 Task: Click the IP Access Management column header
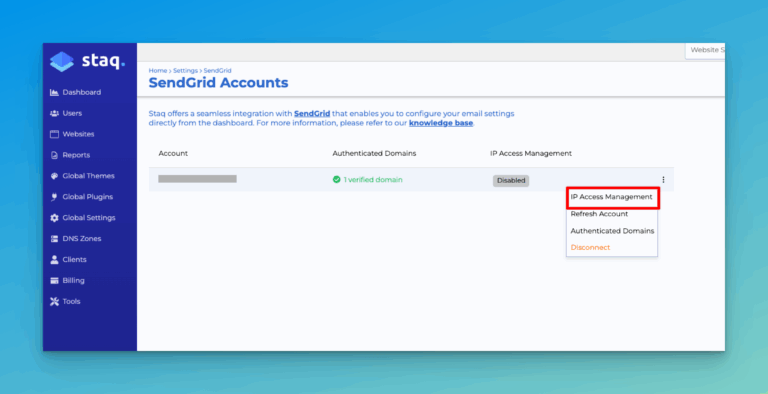pyautogui.click(x=531, y=153)
